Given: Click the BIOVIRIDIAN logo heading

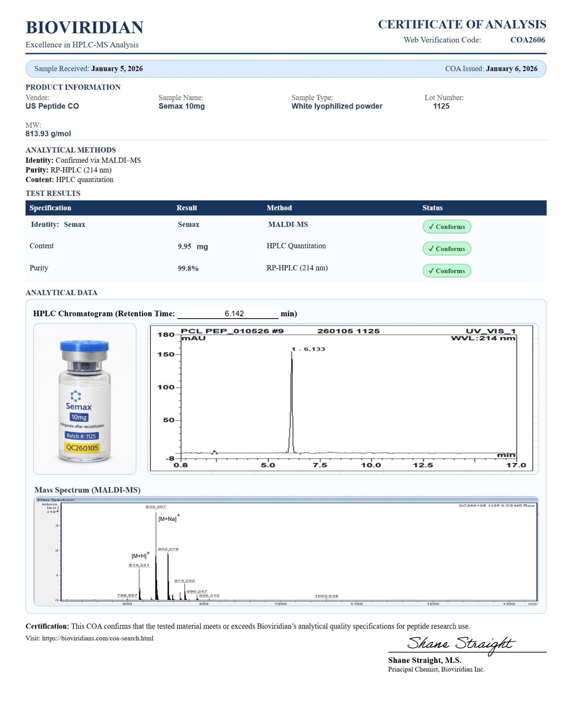Looking at the screenshot, I should coord(84,27).
